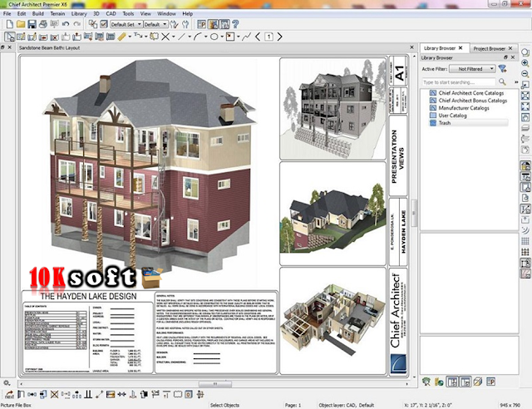Select Chief Architect Core Catalogs
The height and width of the screenshot is (409, 532).
(x=471, y=93)
